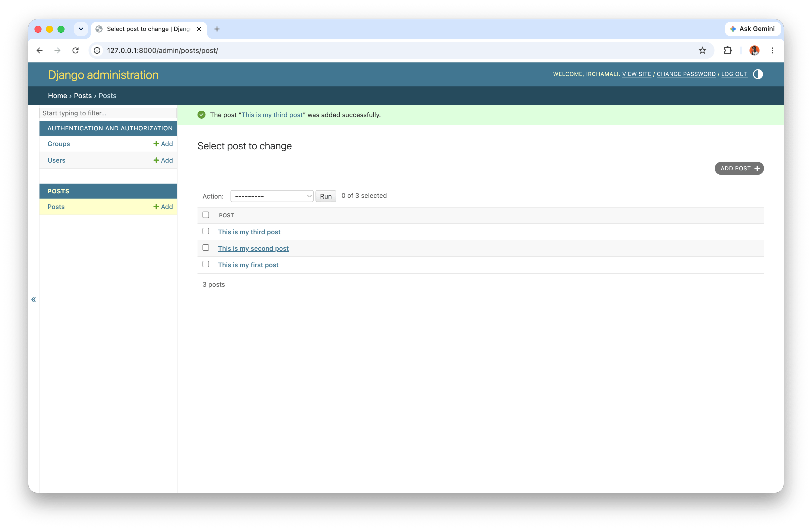Open Users in the sidebar

tap(56, 160)
